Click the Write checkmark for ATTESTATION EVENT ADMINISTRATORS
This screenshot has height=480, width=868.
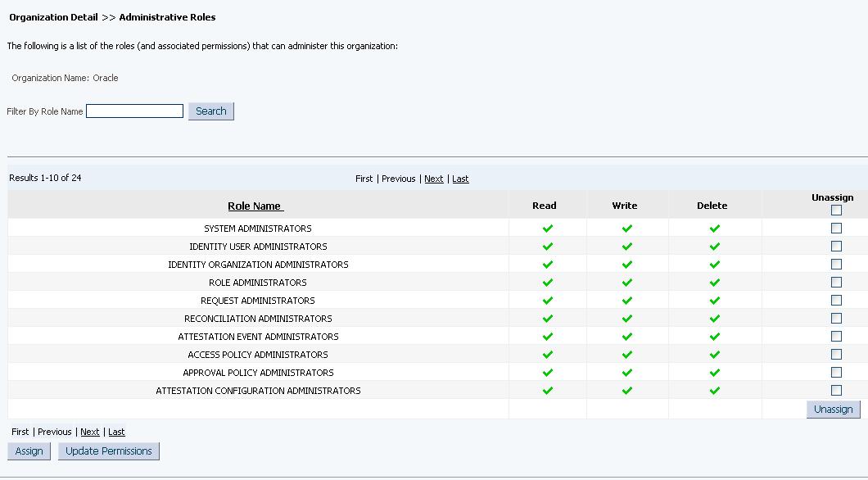pos(626,336)
